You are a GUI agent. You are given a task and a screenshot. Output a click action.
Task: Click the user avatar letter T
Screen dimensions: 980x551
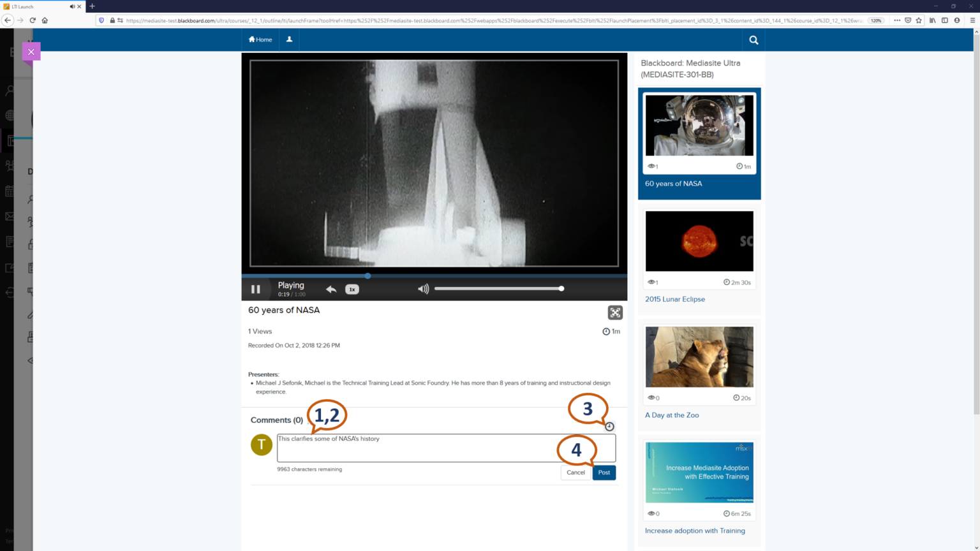262,445
